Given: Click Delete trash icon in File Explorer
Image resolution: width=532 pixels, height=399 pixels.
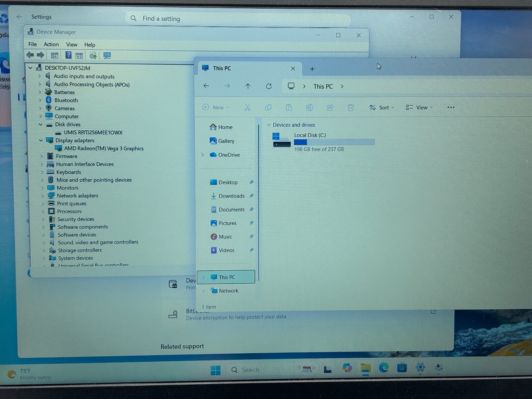Looking at the screenshot, I should click(350, 107).
